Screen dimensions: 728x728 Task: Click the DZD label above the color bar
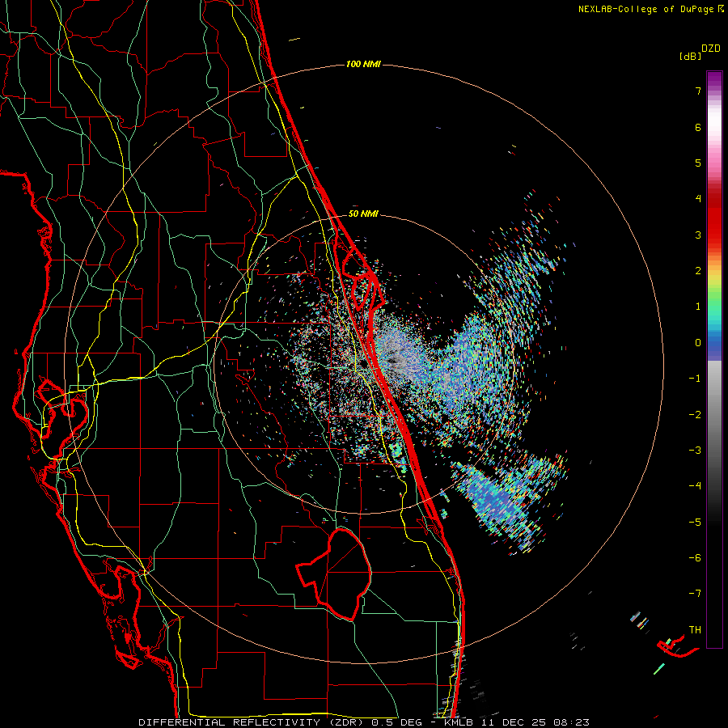pyautogui.click(x=711, y=49)
